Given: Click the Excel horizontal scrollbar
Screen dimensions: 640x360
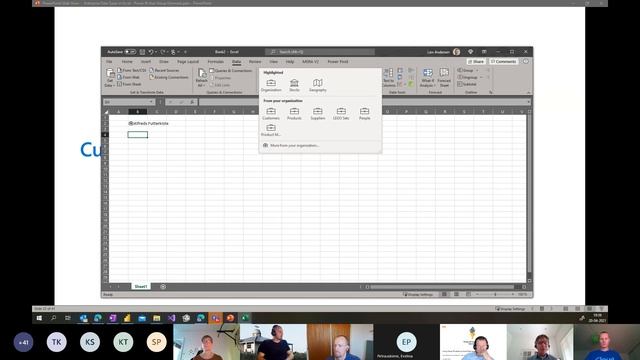Looking at the screenshot, I should pyautogui.click(x=442, y=287).
